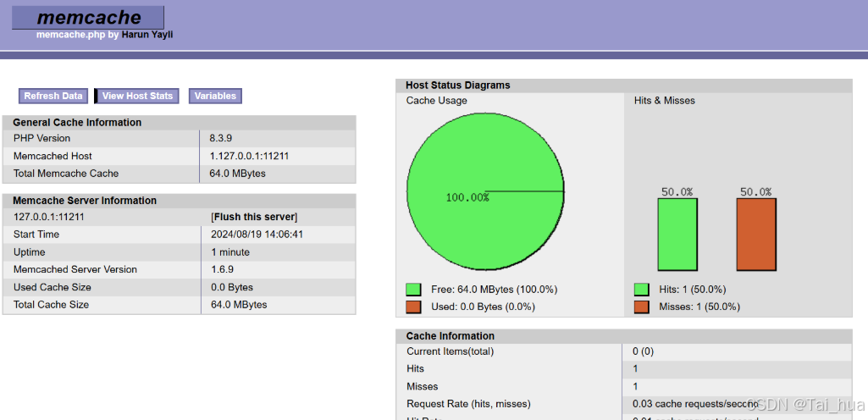The image size is (868, 420).
Task: Click the orange Used legend swatch
Action: tap(413, 307)
